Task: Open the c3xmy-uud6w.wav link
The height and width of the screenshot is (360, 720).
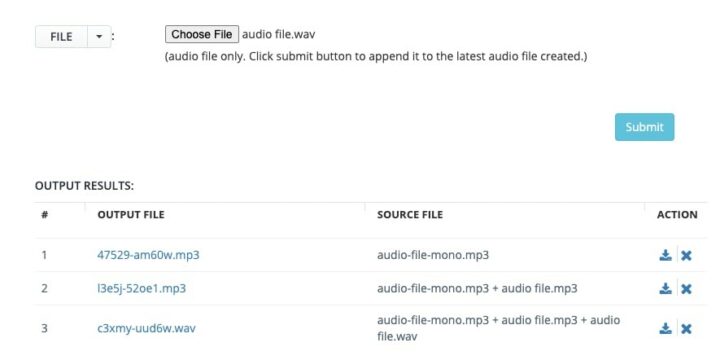Action: tap(146, 328)
